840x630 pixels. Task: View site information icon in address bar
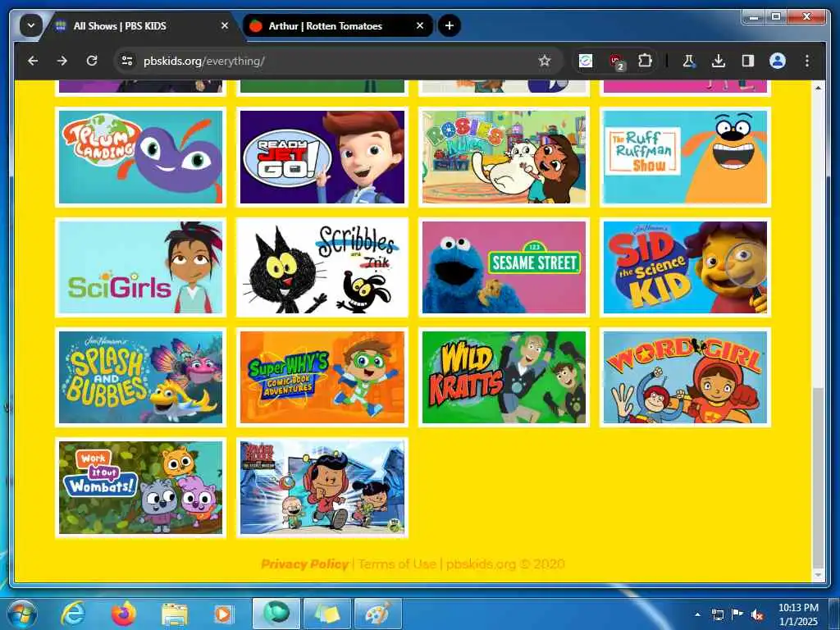(127, 61)
